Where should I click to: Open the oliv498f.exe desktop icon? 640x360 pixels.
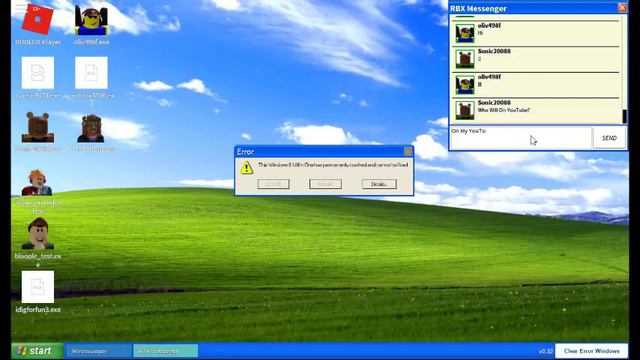pyautogui.click(x=91, y=21)
